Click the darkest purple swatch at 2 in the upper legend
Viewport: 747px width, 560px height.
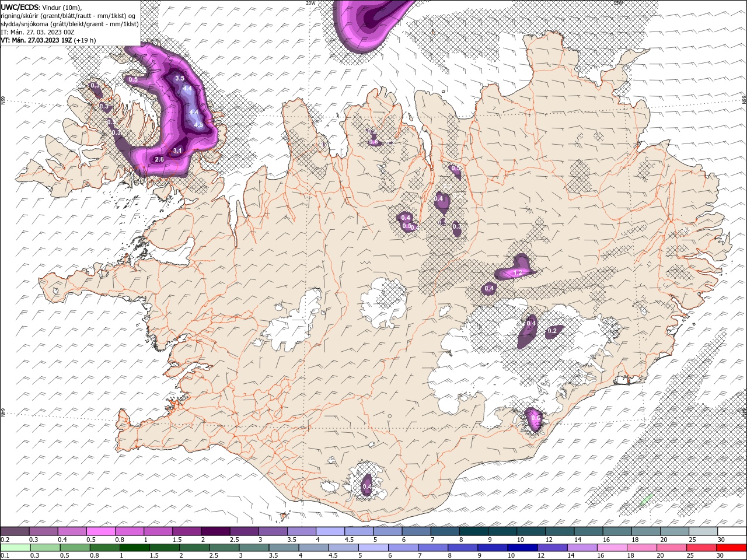pyautogui.click(x=215, y=531)
